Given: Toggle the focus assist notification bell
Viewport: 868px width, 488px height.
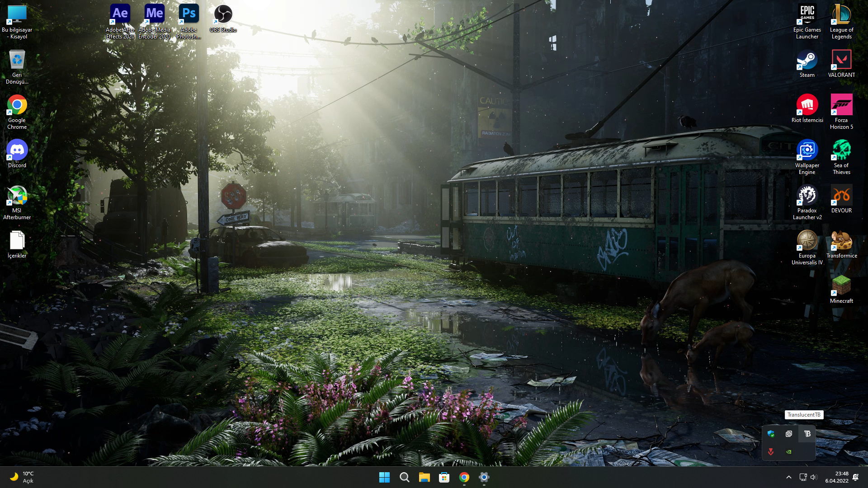Looking at the screenshot, I should click(856, 477).
